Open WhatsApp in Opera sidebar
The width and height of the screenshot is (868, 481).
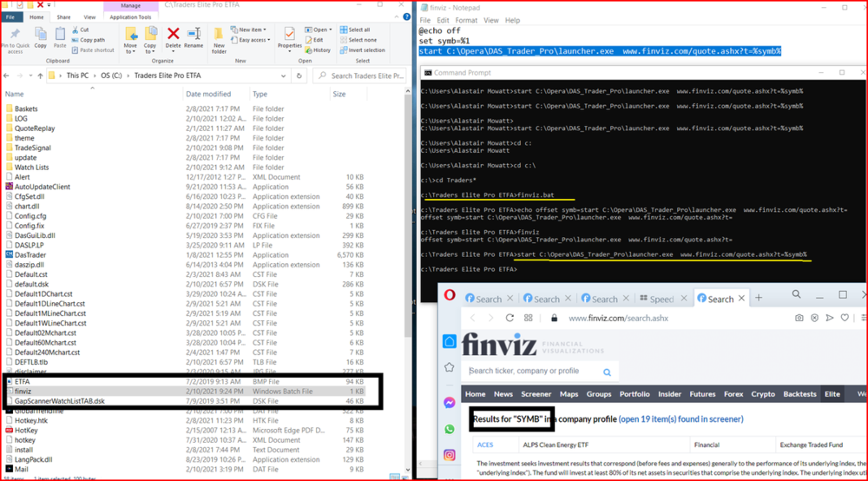tap(450, 429)
